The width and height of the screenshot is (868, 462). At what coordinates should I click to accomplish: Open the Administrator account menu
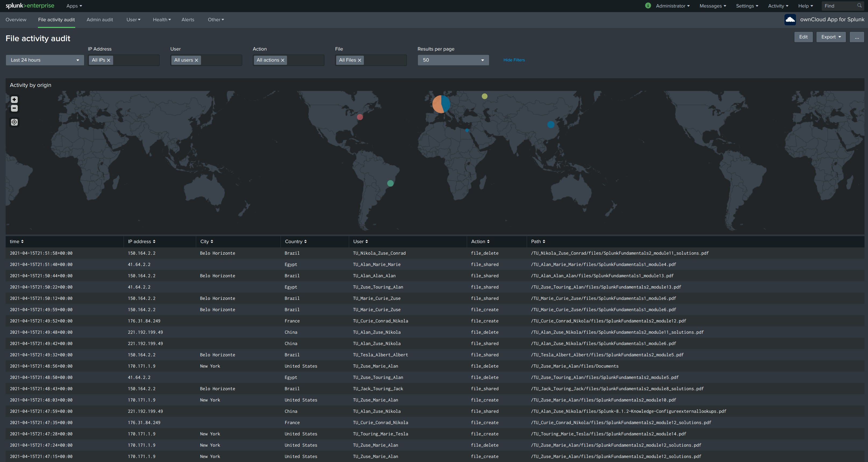673,6
